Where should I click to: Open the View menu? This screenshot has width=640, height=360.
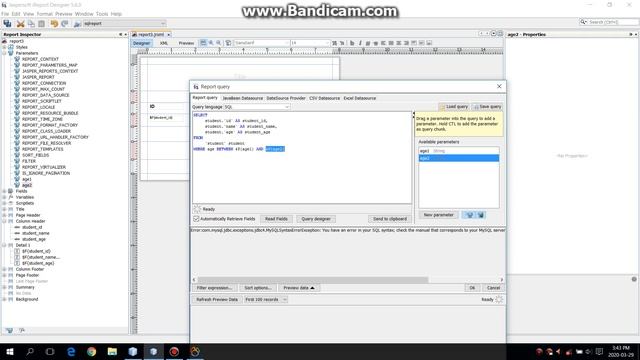coord(29,14)
